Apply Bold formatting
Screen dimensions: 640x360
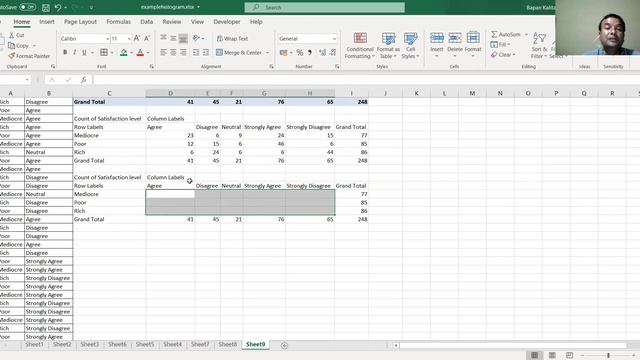(x=65, y=52)
